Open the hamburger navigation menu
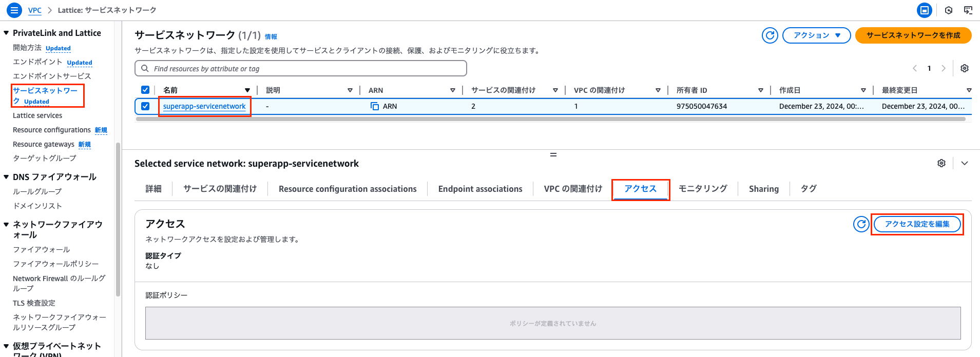This screenshot has width=980, height=357. point(14,10)
